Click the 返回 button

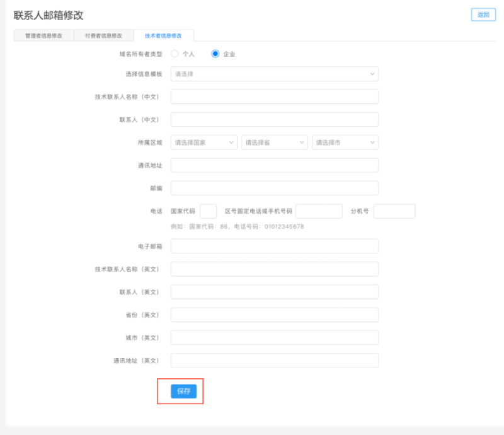click(x=483, y=15)
